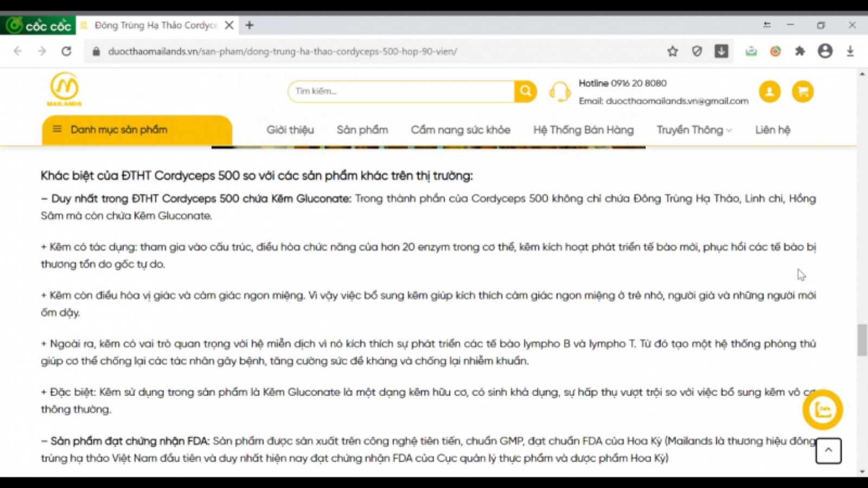The height and width of the screenshot is (488, 868).
Task: Open a new browser tab
Action: pyautogui.click(x=250, y=25)
